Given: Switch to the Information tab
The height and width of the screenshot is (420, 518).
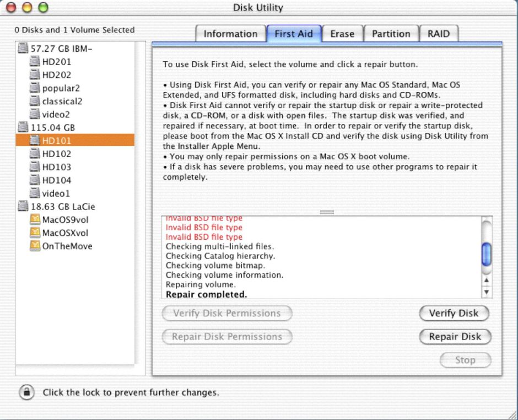Looking at the screenshot, I should point(230,34).
